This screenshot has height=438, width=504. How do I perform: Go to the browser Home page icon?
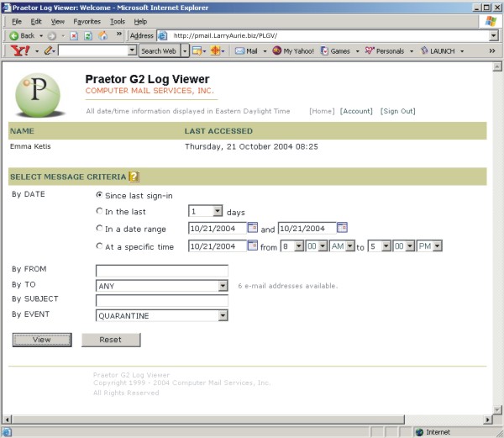[x=102, y=35]
